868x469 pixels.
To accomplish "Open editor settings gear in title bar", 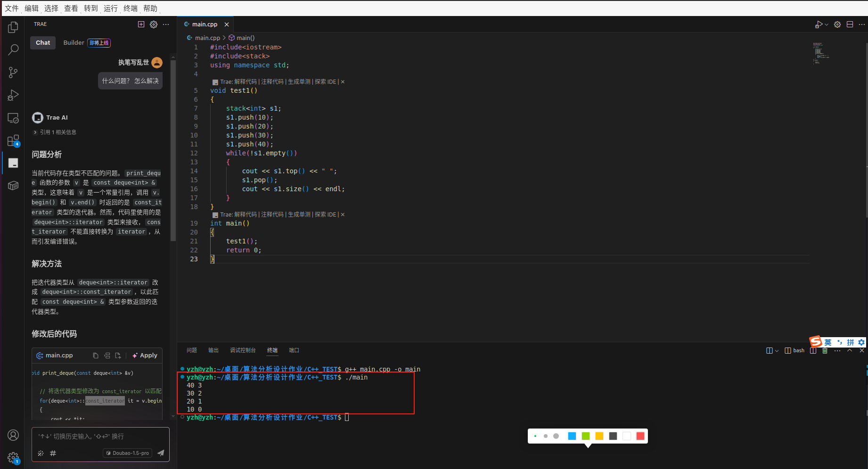I will coord(837,24).
